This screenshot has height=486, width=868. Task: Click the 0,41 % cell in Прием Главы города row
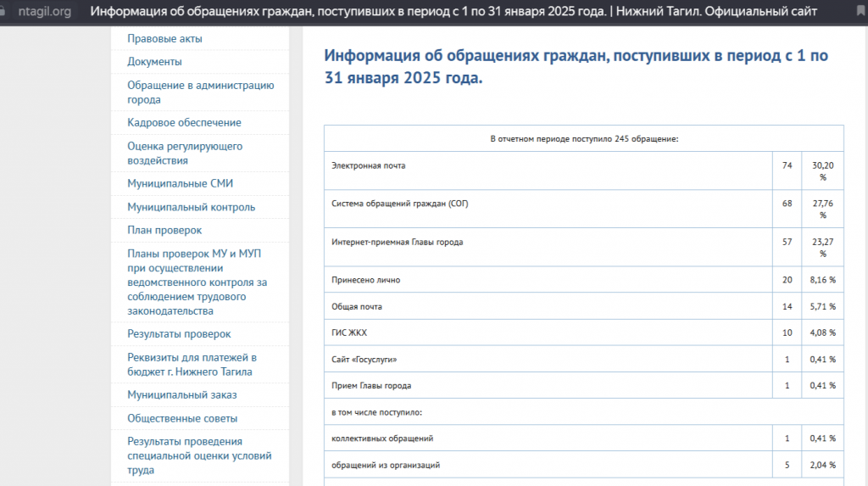(x=822, y=386)
